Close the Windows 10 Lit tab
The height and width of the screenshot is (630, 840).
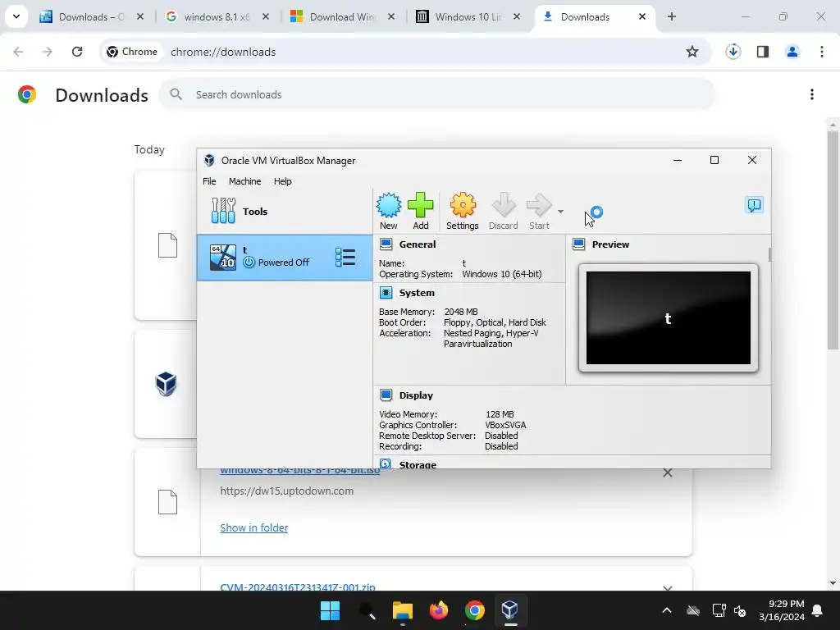click(517, 16)
